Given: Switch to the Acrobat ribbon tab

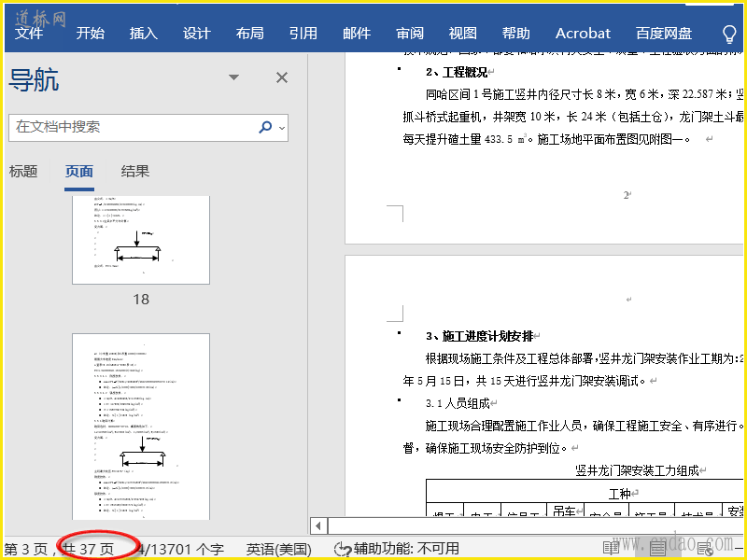Looking at the screenshot, I should point(583,33).
